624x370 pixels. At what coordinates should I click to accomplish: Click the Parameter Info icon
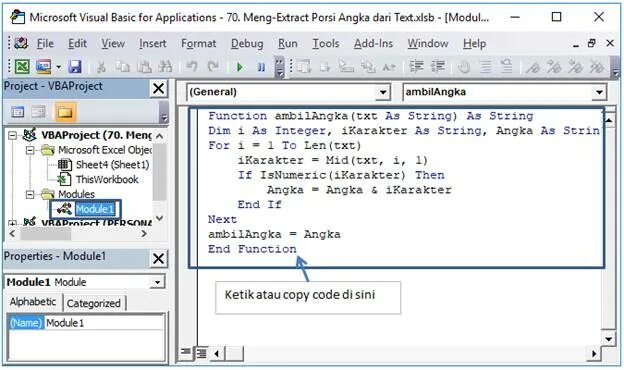(368, 66)
